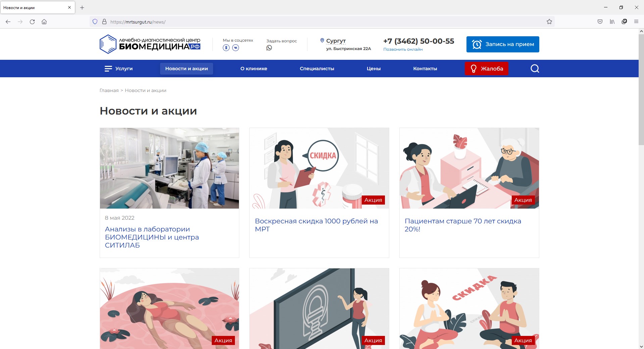Visit the Odnoklassniki social network icon
This screenshot has width=644, height=349.
(x=226, y=48)
